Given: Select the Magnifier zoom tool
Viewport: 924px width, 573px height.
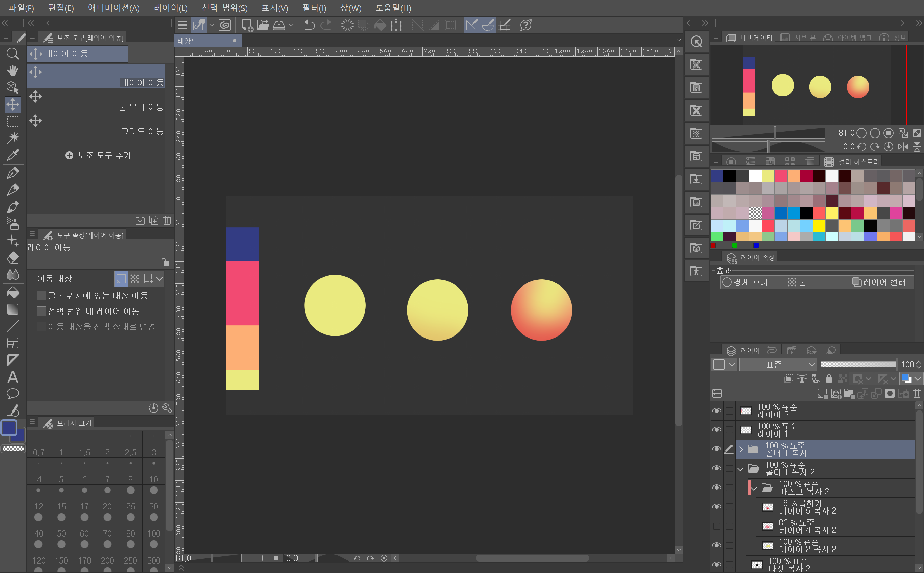Looking at the screenshot, I should click(x=12, y=54).
